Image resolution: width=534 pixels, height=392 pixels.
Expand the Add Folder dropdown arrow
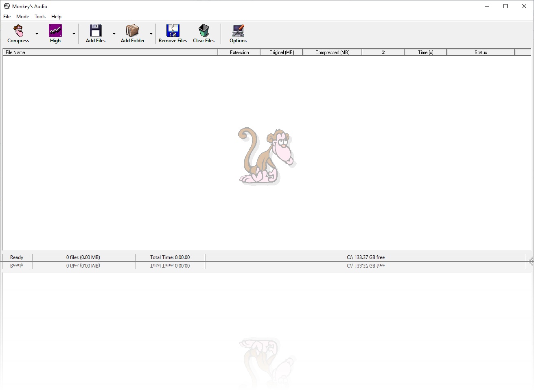click(151, 34)
